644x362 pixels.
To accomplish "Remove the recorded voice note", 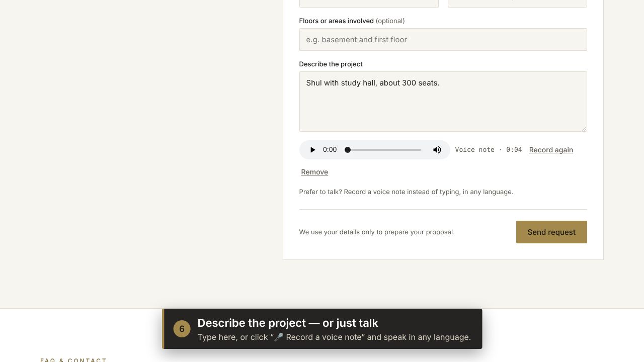I will [x=314, y=172].
